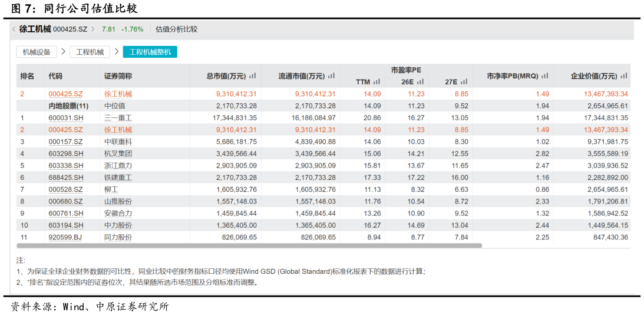Image resolution: width=644 pixels, height=315 pixels.
Task: Open 中联重科 security name link
Action: 118,142
